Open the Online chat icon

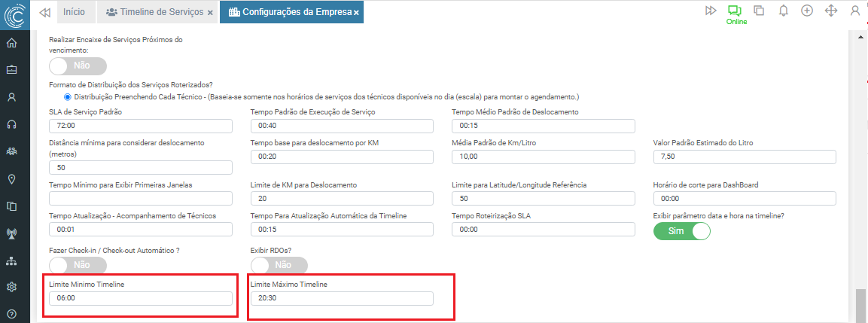[735, 11]
